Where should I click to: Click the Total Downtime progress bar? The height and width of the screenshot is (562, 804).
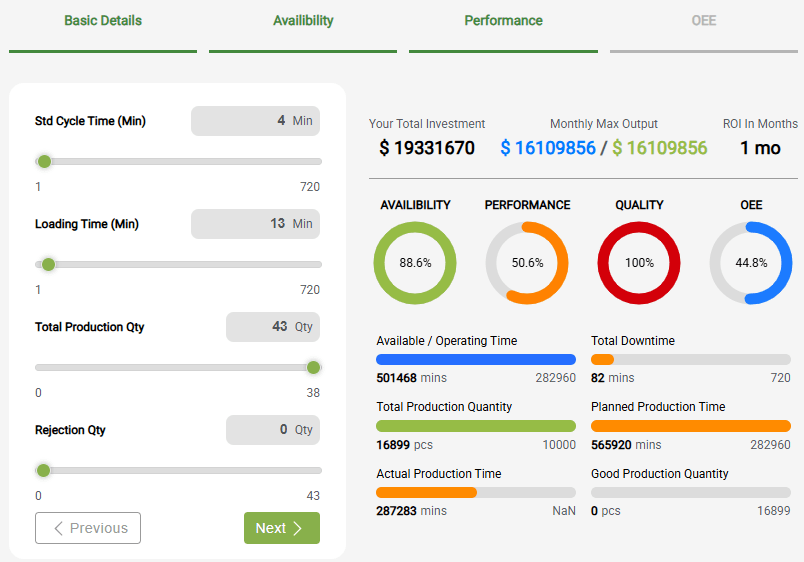[690, 359]
